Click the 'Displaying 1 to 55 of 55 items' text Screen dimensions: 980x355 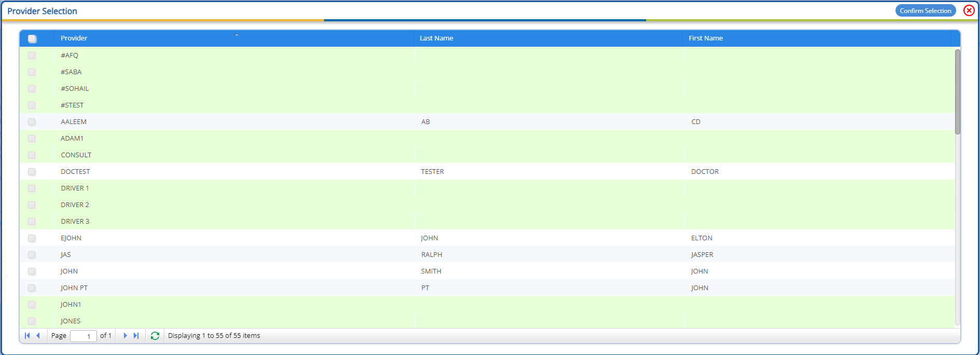click(214, 336)
